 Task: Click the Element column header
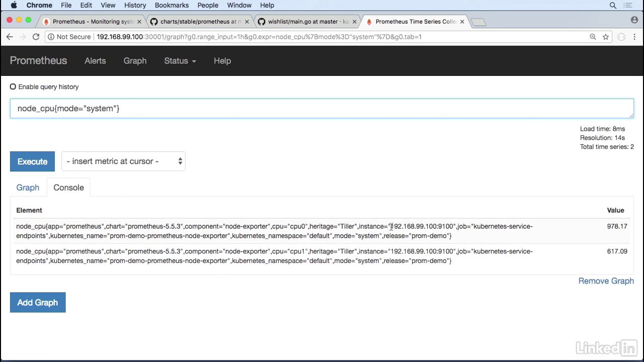pyautogui.click(x=29, y=210)
